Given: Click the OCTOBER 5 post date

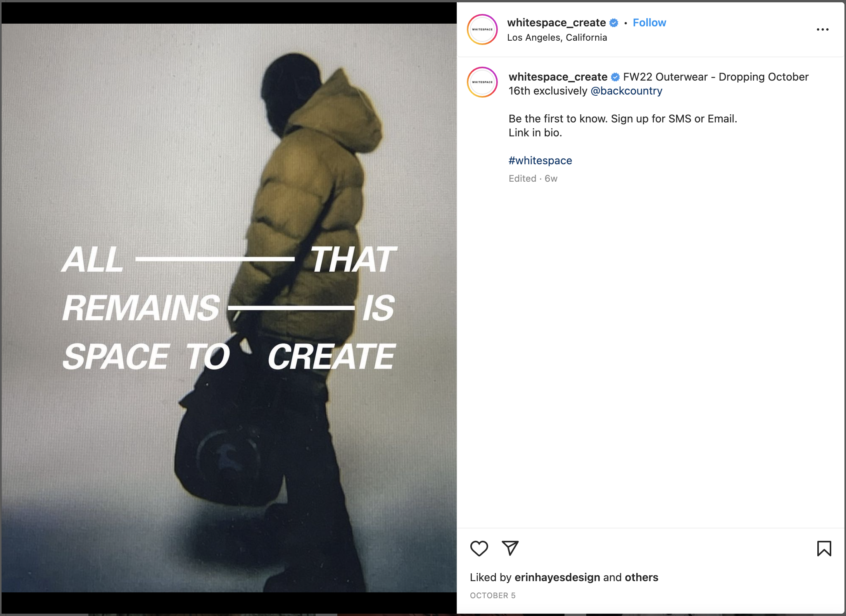Looking at the screenshot, I should [493, 595].
